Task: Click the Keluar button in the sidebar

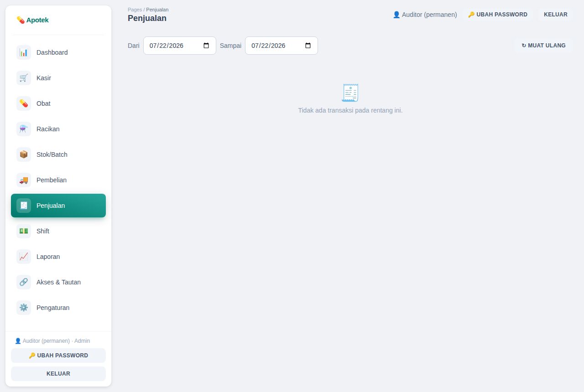Action: tap(58, 374)
